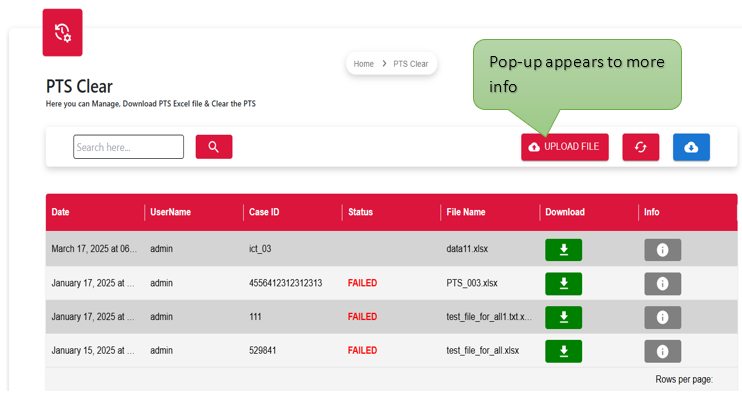Click the red refresh icon button
This screenshot has height=397, width=742.
pos(641,147)
